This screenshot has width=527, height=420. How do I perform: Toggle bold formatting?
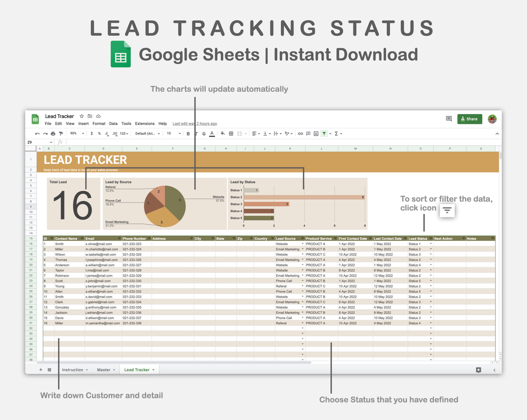tap(188, 133)
